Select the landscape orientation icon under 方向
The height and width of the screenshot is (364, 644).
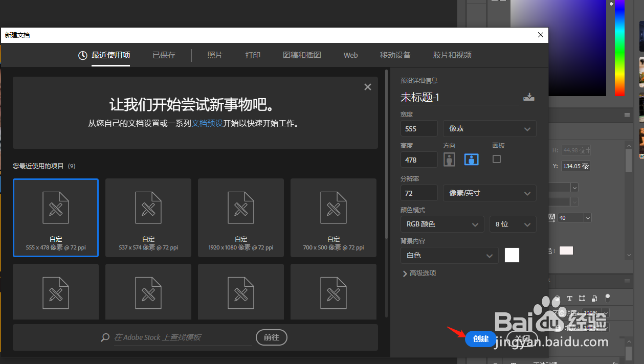471,159
